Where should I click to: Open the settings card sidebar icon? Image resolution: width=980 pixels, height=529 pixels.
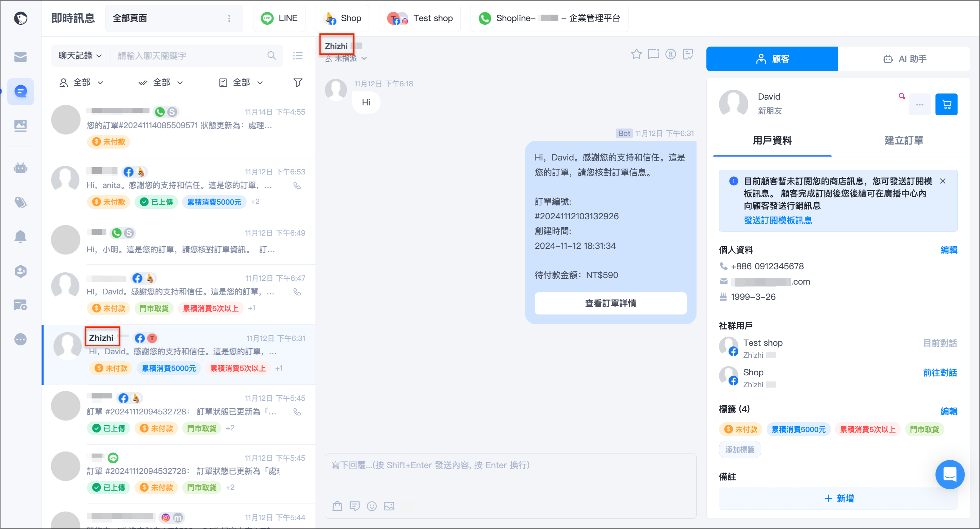point(20,305)
